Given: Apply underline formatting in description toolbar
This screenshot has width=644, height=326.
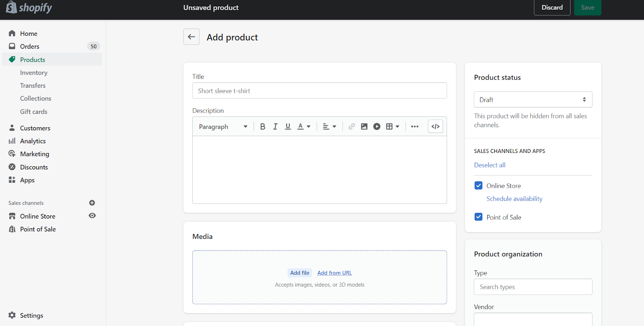Looking at the screenshot, I should 288,126.
